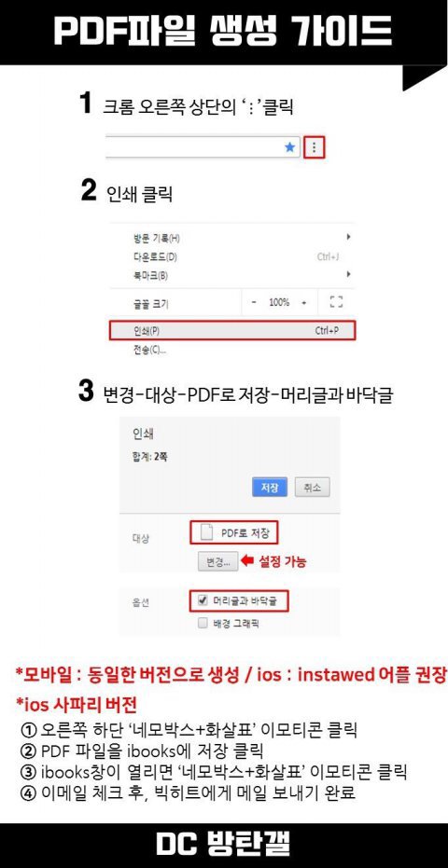Screen dimensions: 448x868
Task: Toggle the 배경 그래픽 checkbox
Action: point(203,624)
